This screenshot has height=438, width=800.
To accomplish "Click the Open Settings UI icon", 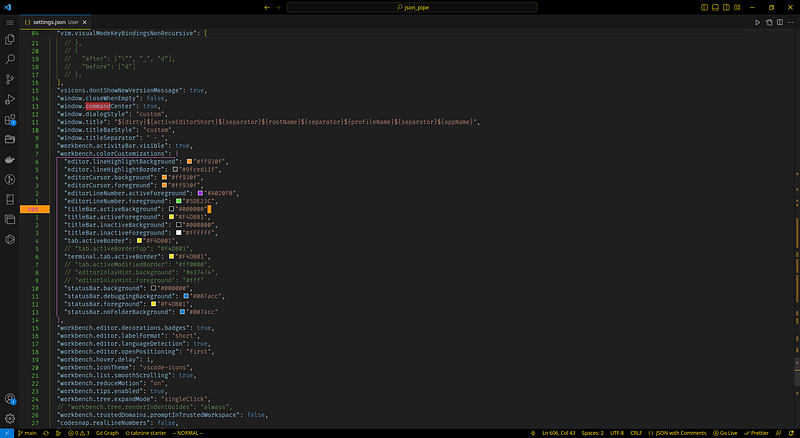I will (769, 22).
